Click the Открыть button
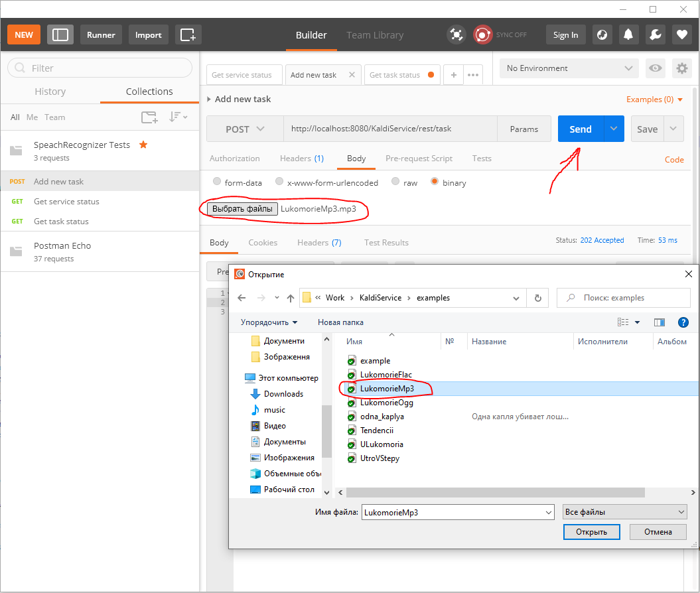The image size is (700, 593). [592, 532]
